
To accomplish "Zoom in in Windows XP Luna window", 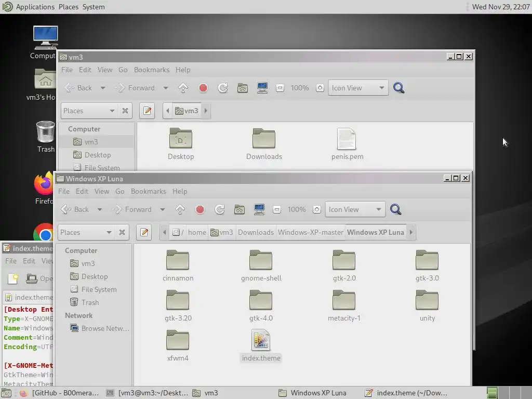I will click(x=316, y=209).
